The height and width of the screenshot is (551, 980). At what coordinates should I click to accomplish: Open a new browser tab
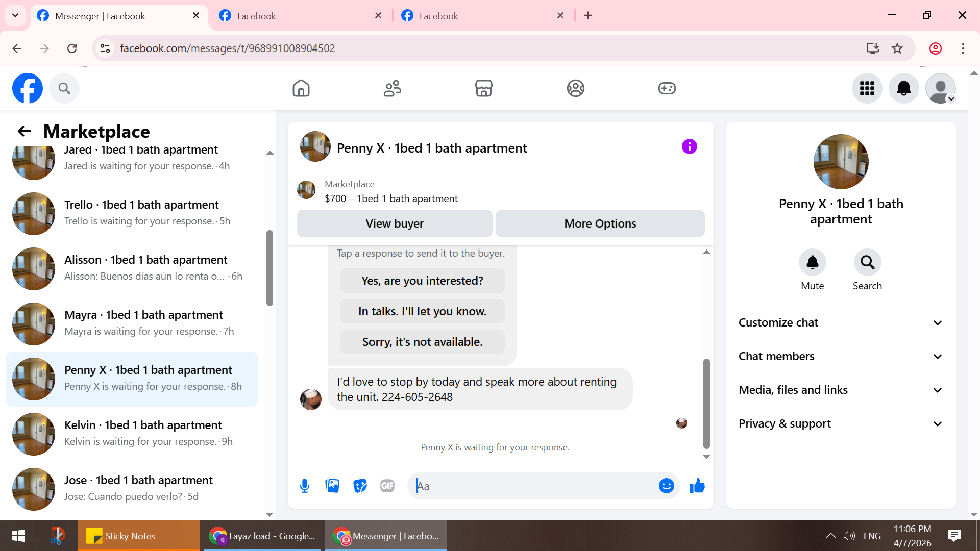coord(588,16)
